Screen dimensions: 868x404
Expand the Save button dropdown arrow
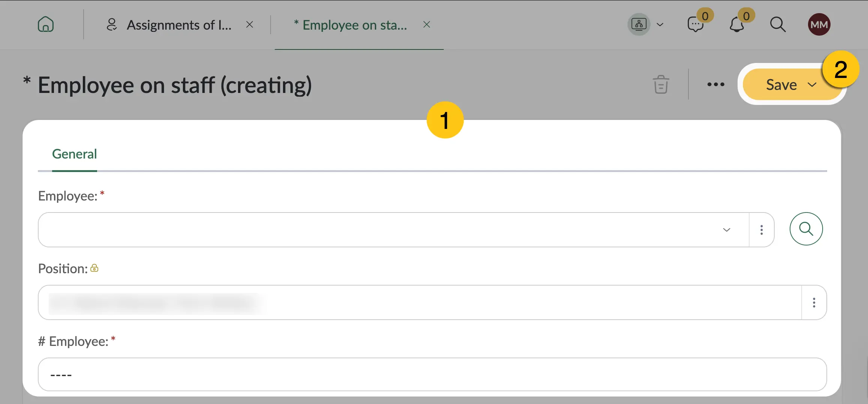click(812, 85)
